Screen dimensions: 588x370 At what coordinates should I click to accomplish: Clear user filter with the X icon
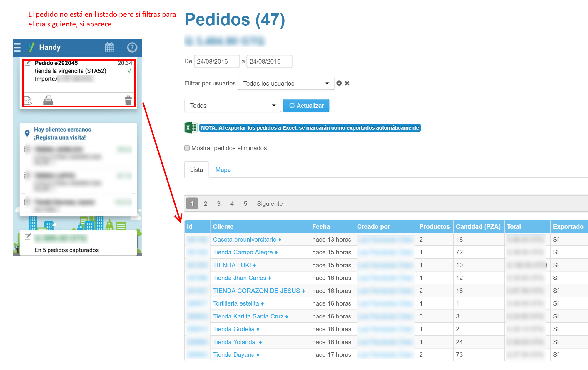tap(347, 83)
